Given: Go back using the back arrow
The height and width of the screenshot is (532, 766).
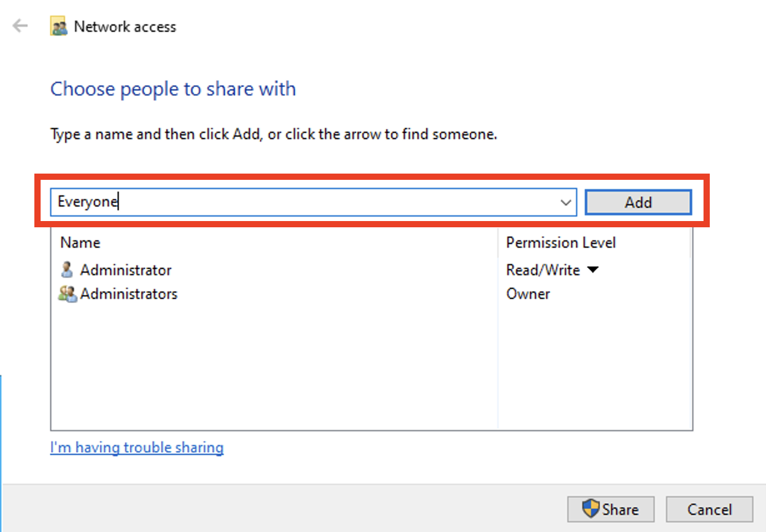Looking at the screenshot, I should 21,26.
